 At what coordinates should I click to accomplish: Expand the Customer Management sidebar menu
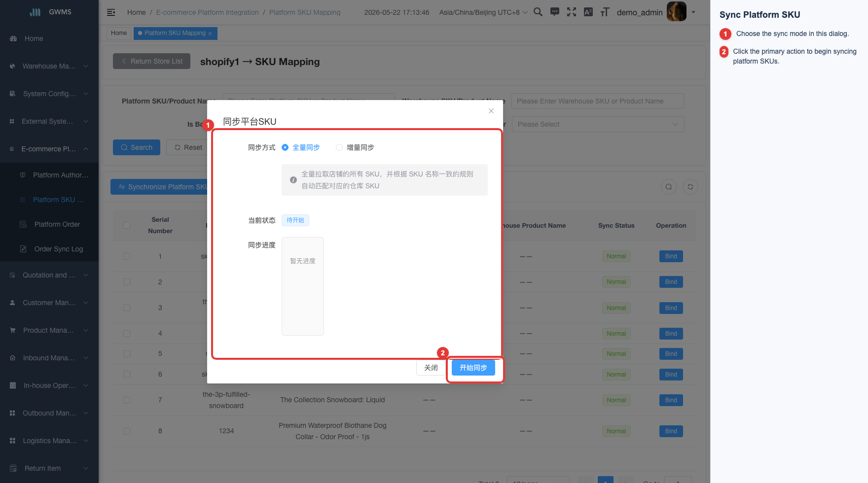click(49, 303)
